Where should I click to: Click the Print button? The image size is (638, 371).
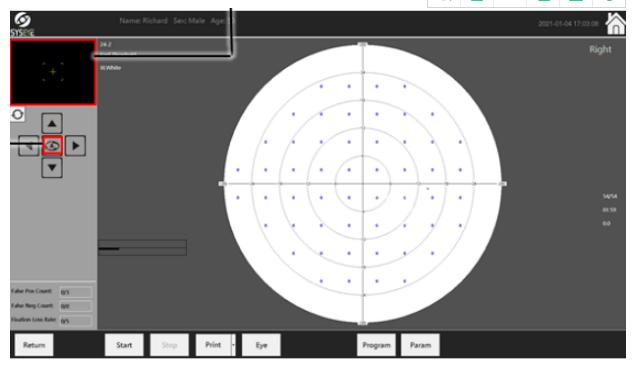point(213,345)
